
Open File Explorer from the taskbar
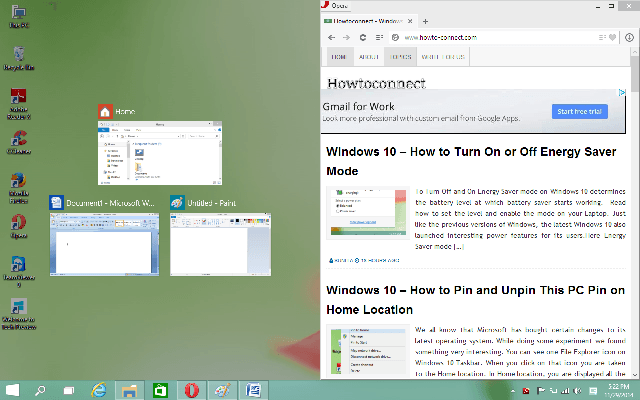[x=129, y=391]
